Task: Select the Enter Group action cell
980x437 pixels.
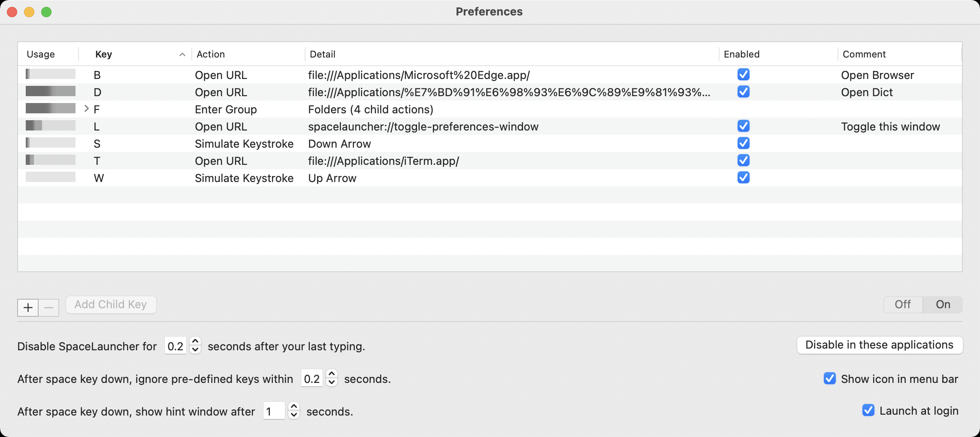Action: 226,109
